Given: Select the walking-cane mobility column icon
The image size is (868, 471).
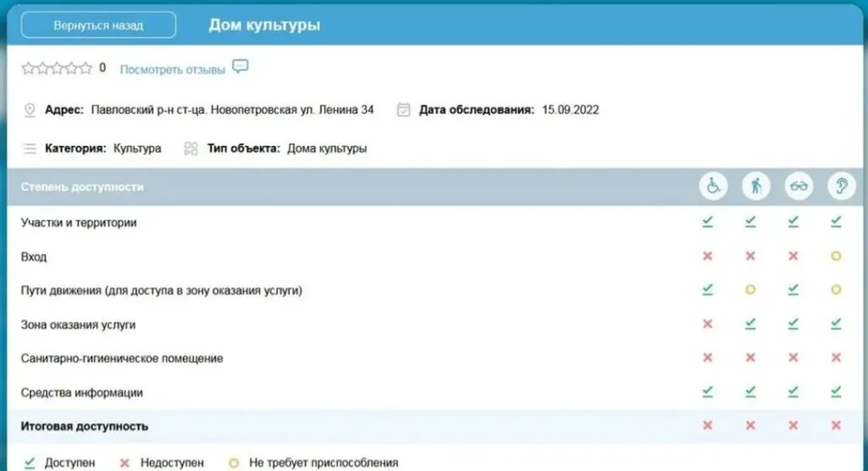Looking at the screenshot, I should point(755,186).
